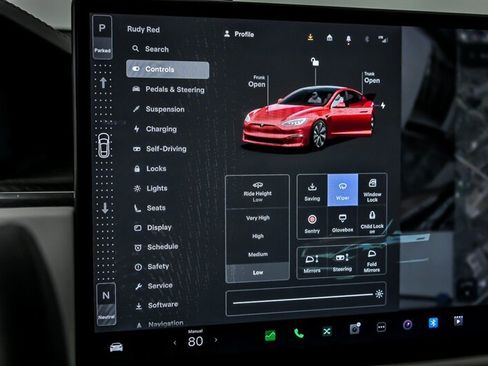Select Very High ride height
The image size is (488, 366).
(x=258, y=218)
